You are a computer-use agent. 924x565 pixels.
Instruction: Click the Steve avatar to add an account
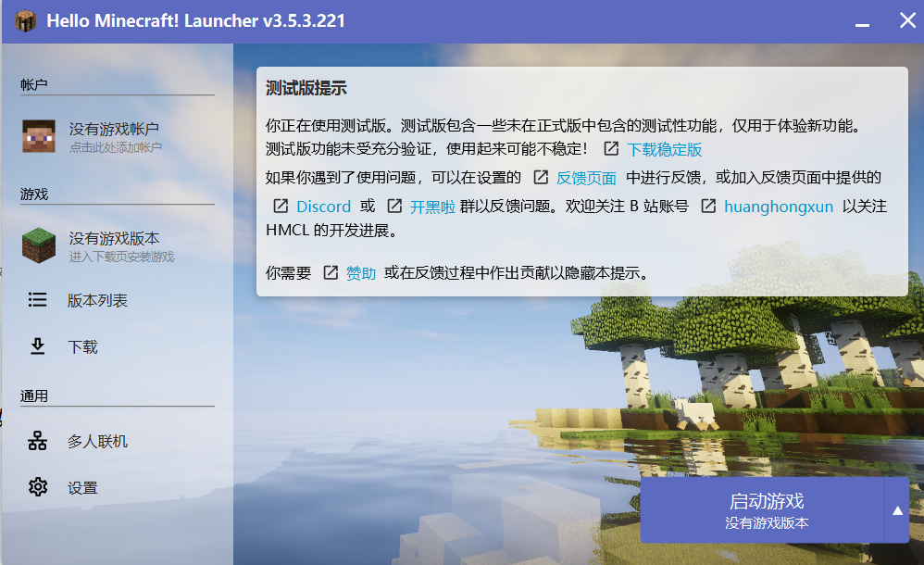tap(39, 136)
